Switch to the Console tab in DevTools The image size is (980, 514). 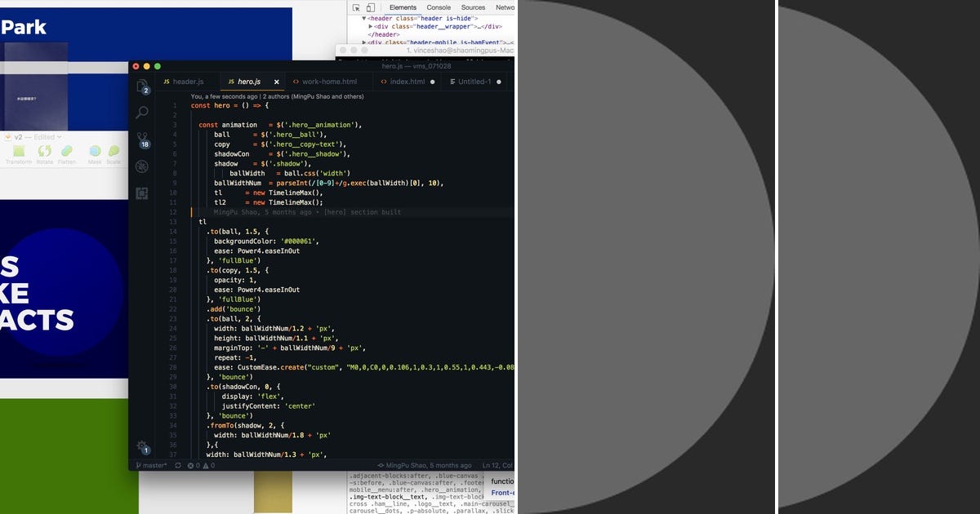coord(439,7)
